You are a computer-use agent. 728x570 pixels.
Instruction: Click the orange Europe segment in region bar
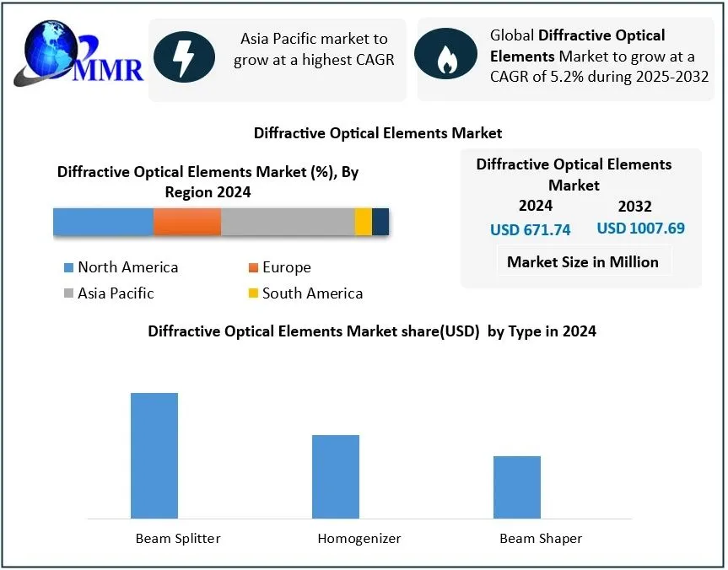[x=187, y=222]
